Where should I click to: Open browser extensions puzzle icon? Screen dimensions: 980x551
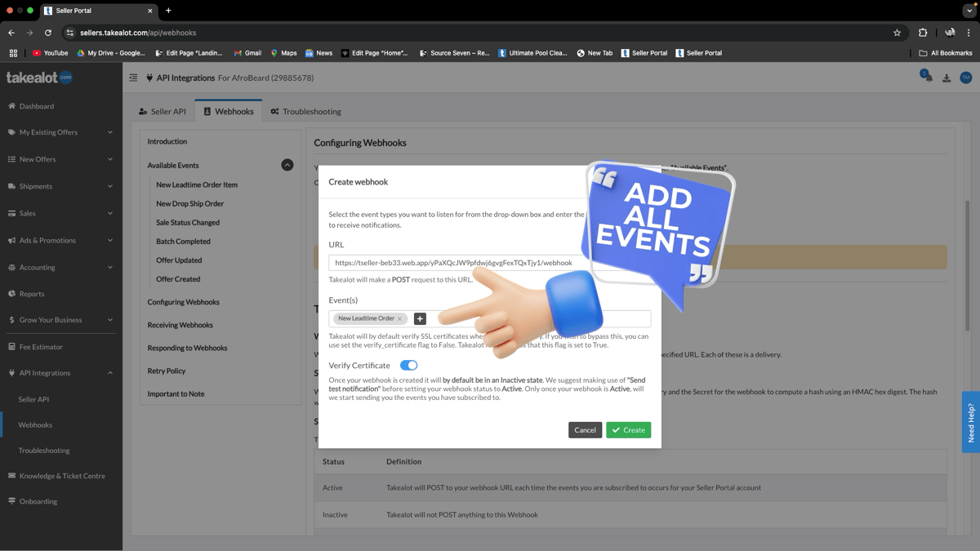pos(923,33)
